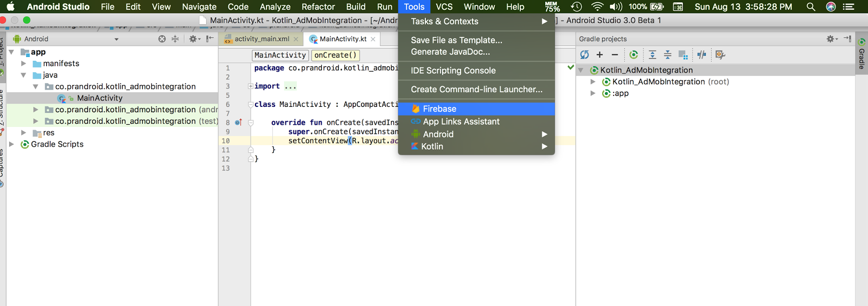The image size is (868, 306).
Task: Select MainActivity in project tree
Action: click(x=100, y=98)
